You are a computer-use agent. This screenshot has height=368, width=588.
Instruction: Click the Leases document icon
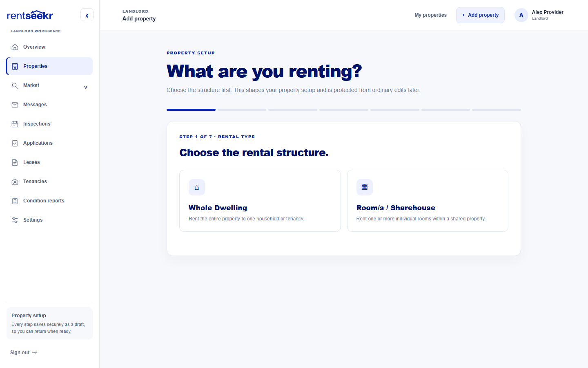[15, 162]
